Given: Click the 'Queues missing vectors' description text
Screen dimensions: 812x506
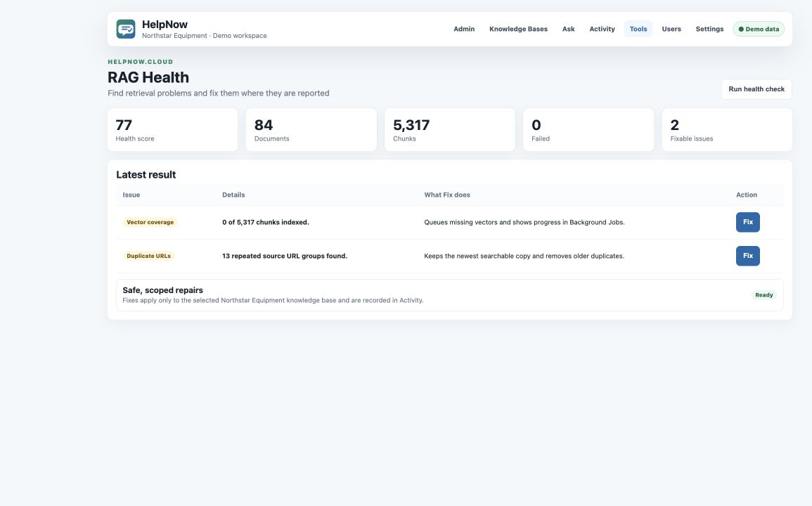Looking at the screenshot, I should 524,222.
